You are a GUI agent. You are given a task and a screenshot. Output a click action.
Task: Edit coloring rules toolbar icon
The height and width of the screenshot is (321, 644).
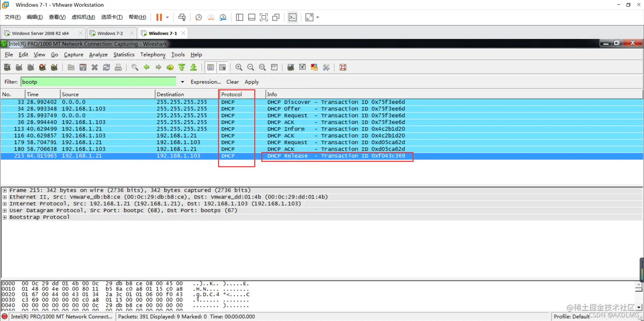click(x=314, y=67)
